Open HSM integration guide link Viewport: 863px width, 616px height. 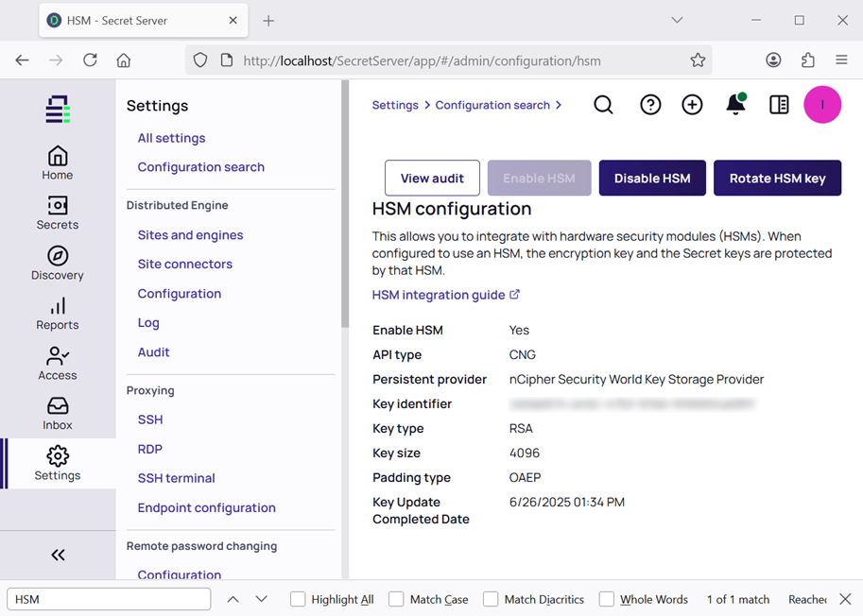point(446,295)
